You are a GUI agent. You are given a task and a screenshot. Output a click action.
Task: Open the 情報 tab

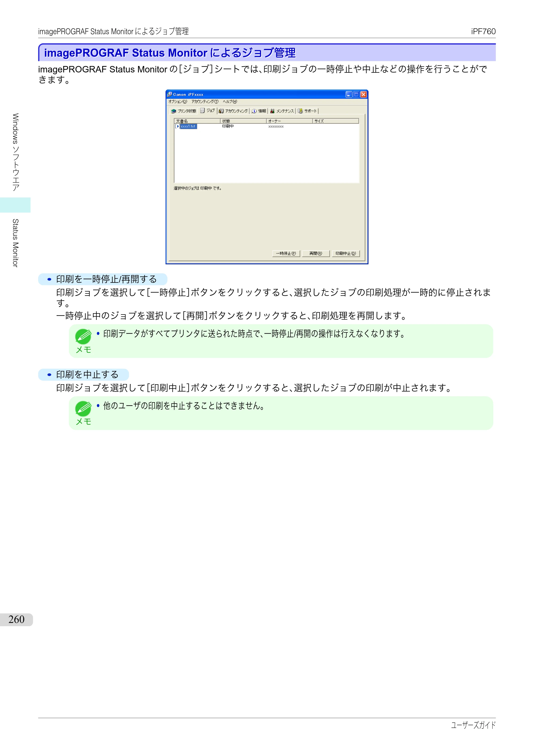259,111
